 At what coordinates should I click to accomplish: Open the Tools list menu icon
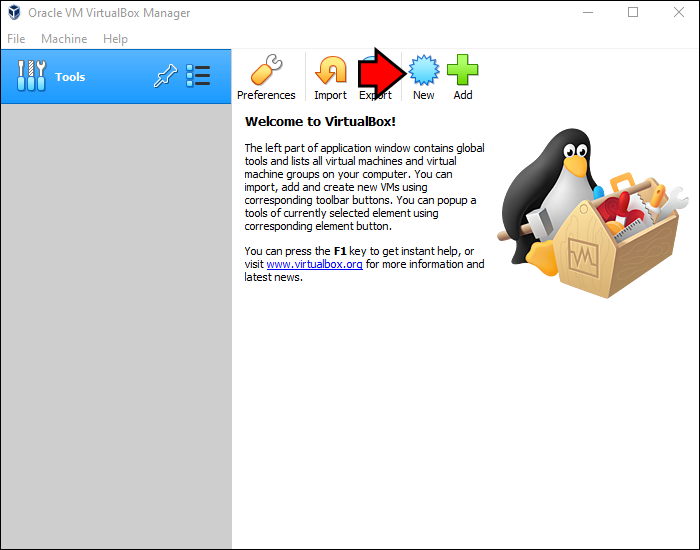coord(198,77)
